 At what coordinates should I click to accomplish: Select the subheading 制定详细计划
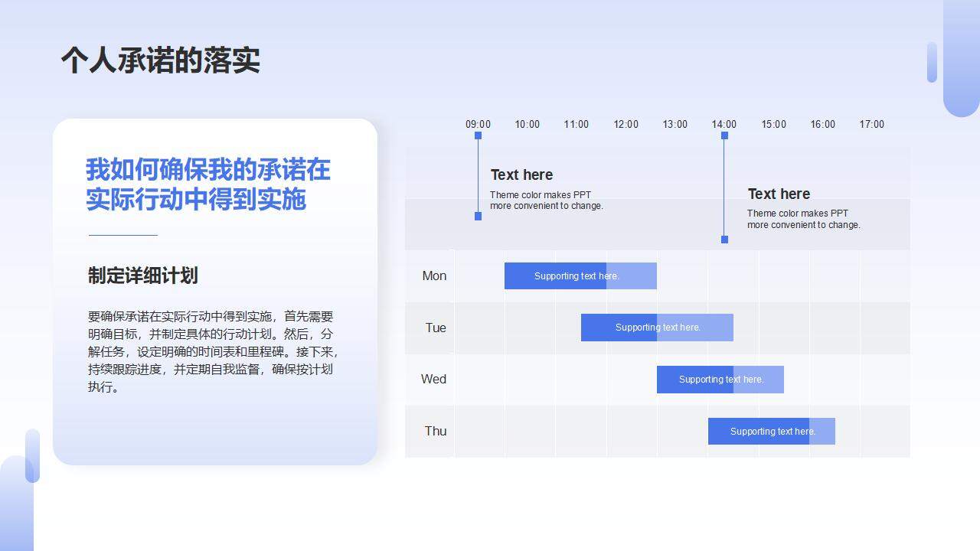(143, 275)
